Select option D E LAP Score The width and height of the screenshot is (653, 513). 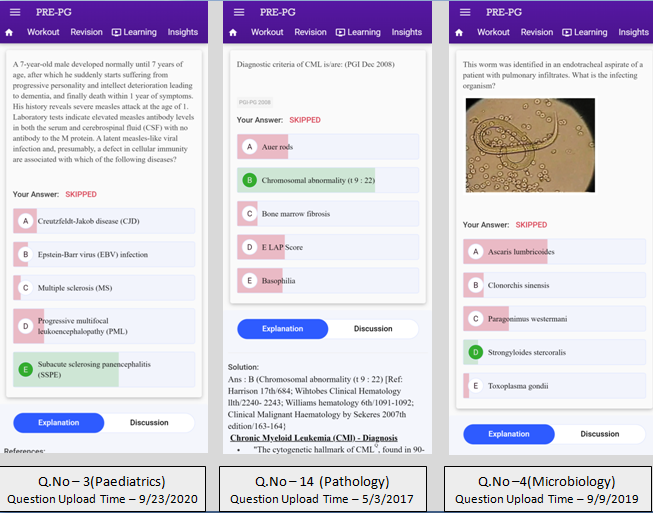click(x=328, y=247)
